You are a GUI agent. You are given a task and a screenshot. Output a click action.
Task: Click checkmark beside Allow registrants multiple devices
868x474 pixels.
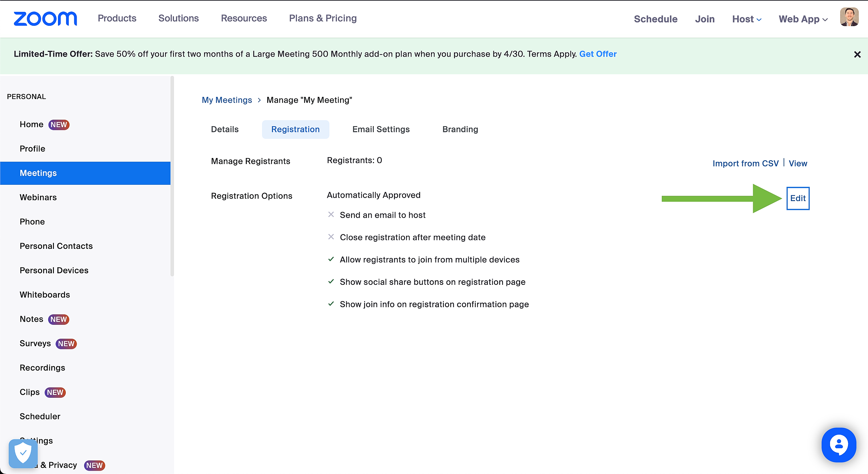[331, 259]
